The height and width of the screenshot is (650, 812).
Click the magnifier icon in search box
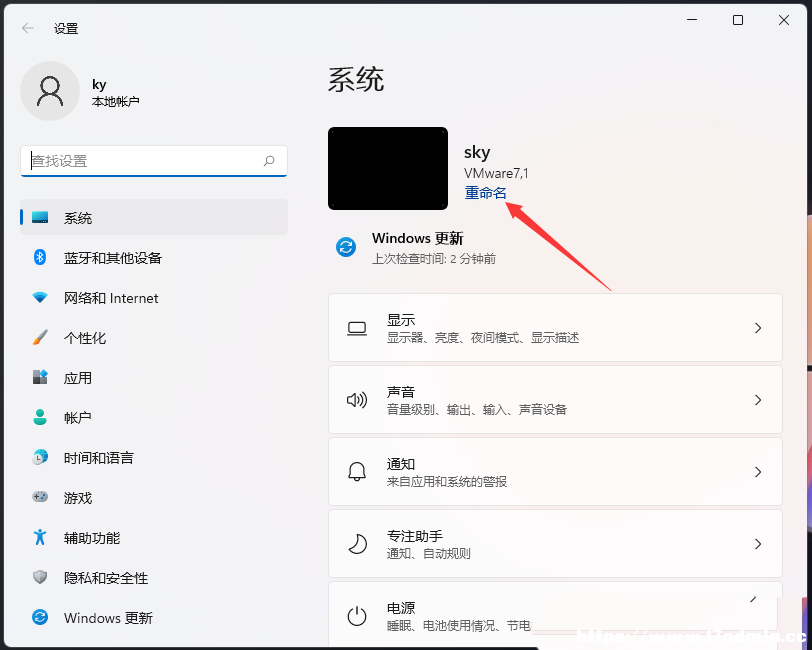[x=269, y=161]
